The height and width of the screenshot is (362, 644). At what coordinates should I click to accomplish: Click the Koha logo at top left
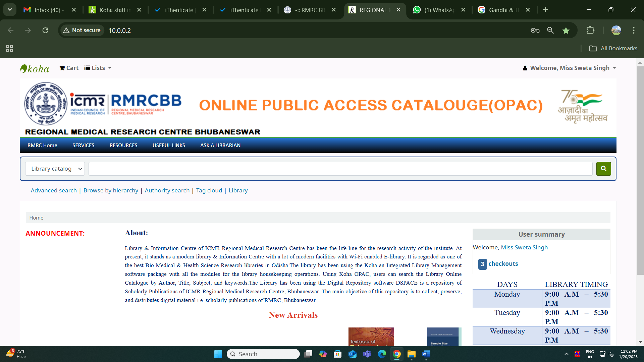[x=35, y=68]
